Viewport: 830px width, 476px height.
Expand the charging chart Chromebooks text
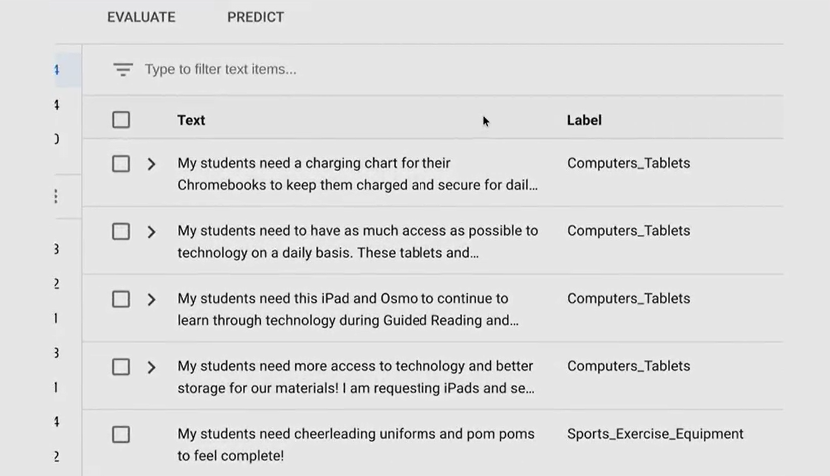pos(151,164)
